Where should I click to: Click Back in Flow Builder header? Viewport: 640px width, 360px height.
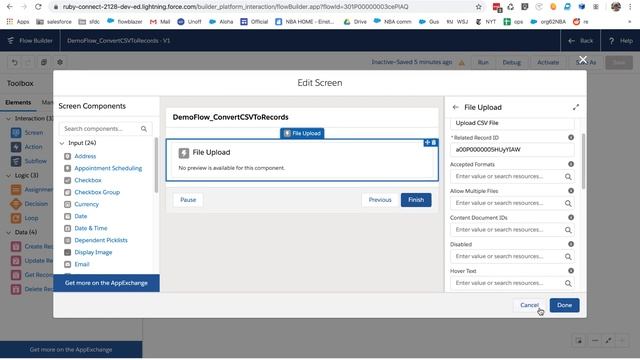[x=581, y=40]
